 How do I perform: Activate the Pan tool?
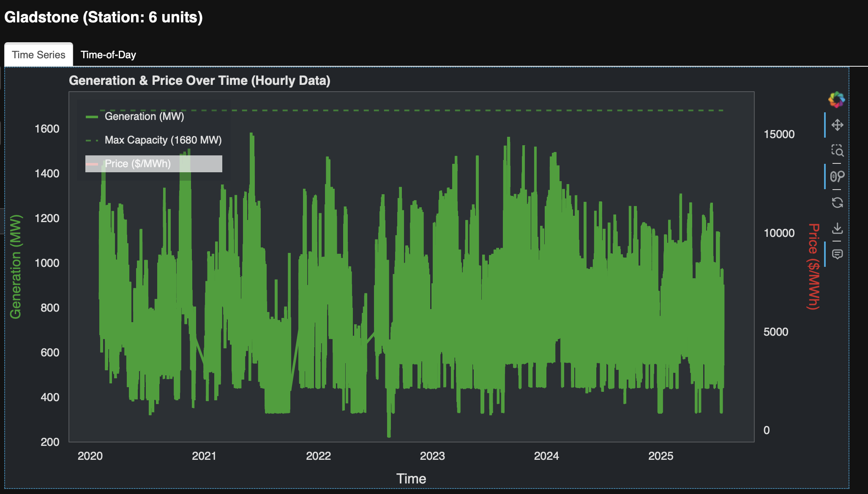(x=837, y=125)
